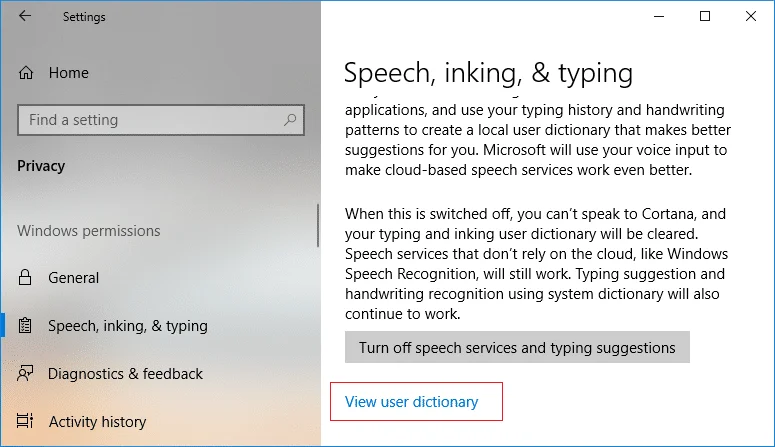Click the Speech, inking, & typing page title
Screen dimensions: 775x447
click(x=488, y=73)
